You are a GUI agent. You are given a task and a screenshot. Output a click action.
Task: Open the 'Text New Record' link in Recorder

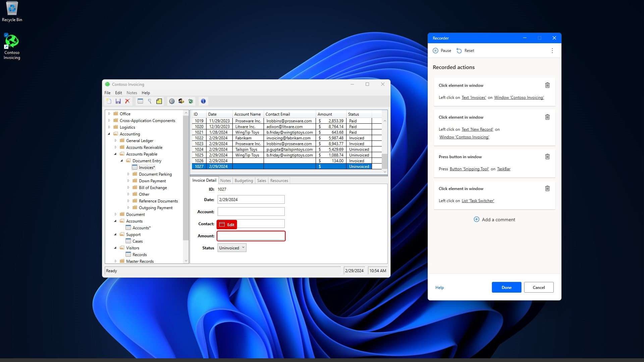coord(478,129)
